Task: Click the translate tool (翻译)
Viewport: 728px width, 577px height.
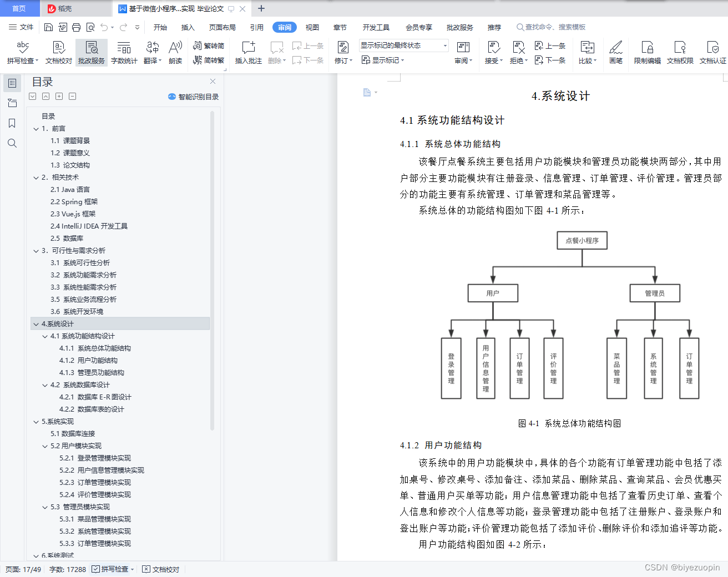Action: click(x=153, y=53)
